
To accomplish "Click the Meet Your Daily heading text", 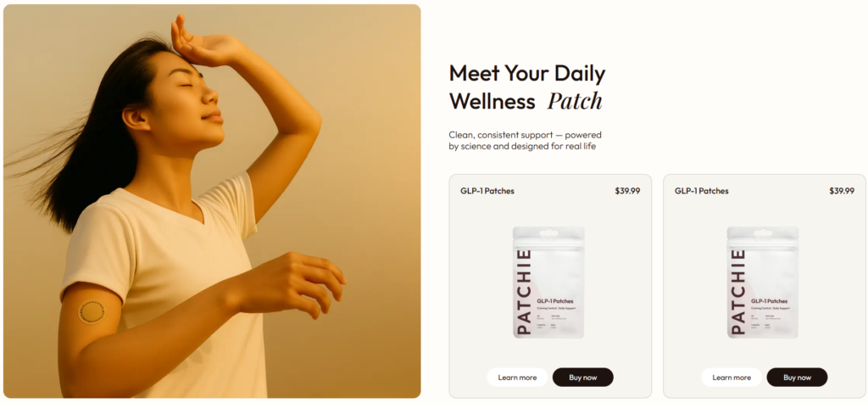I will coord(527,74).
